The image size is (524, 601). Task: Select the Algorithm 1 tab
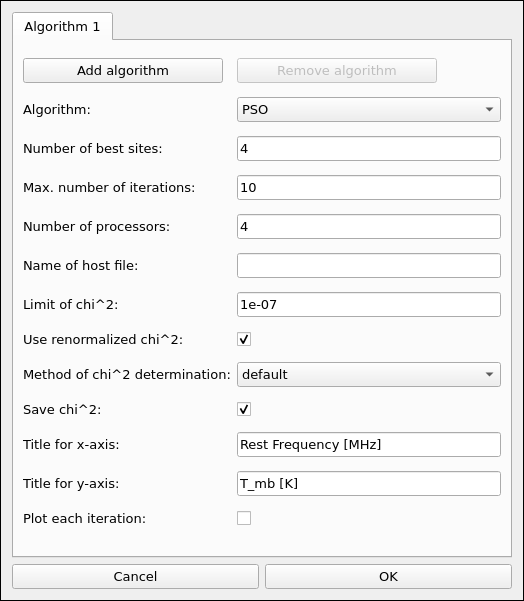(62, 26)
